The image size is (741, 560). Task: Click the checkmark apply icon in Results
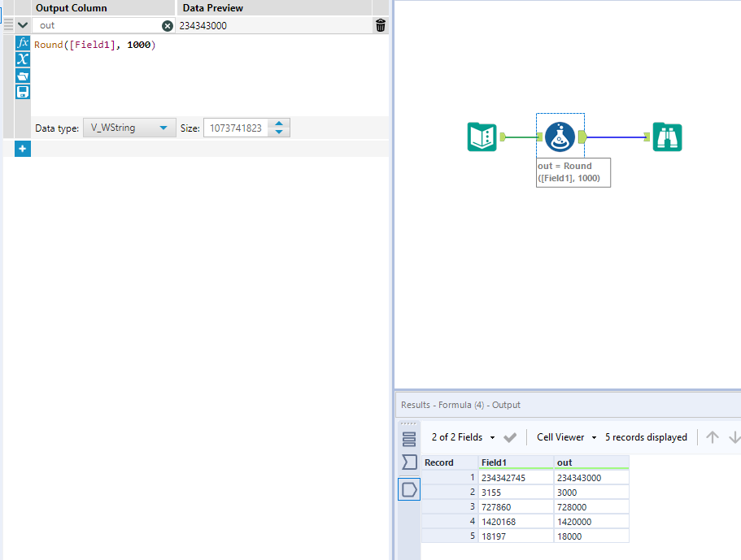pyautogui.click(x=511, y=437)
